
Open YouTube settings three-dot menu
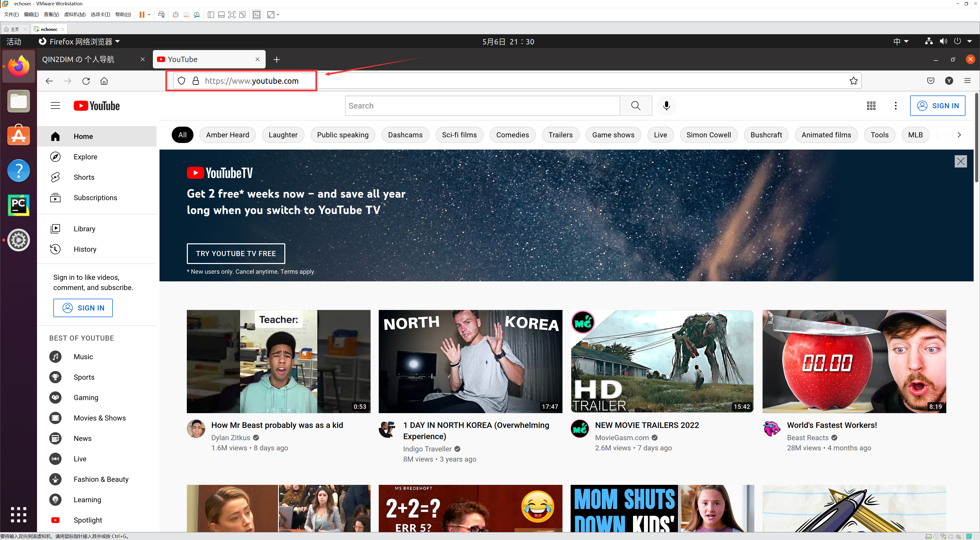pos(896,105)
